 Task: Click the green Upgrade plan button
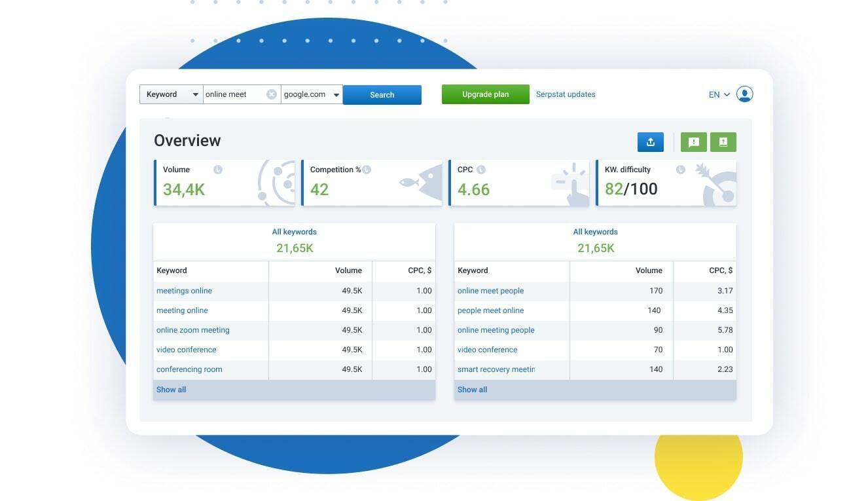click(x=486, y=94)
